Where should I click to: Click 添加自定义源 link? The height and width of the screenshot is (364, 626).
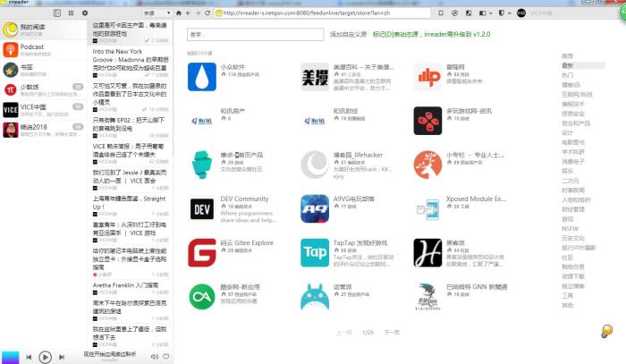point(348,33)
